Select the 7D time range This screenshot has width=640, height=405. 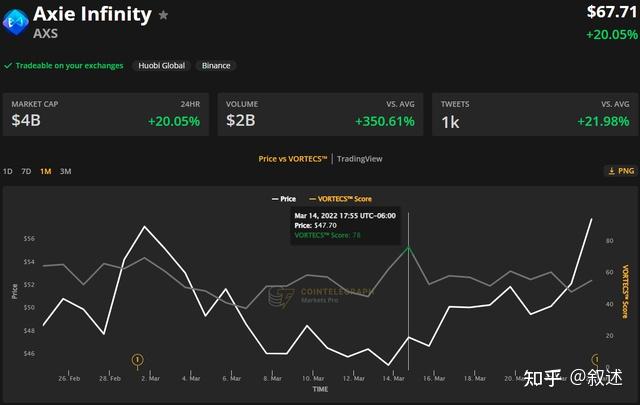pyautogui.click(x=26, y=171)
